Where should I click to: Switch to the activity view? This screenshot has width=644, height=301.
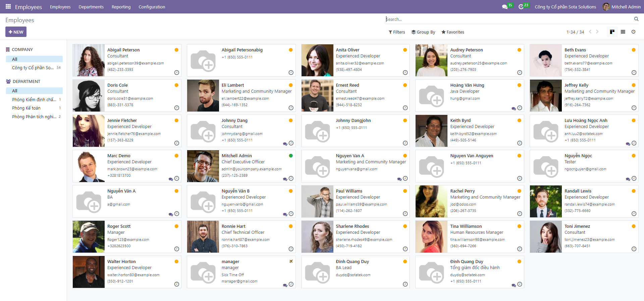pos(633,32)
